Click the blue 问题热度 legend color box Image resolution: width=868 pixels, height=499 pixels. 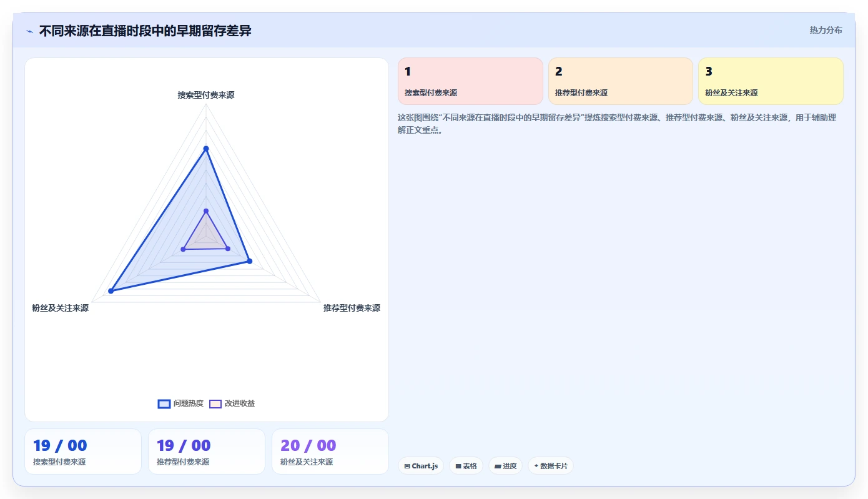click(x=164, y=403)
